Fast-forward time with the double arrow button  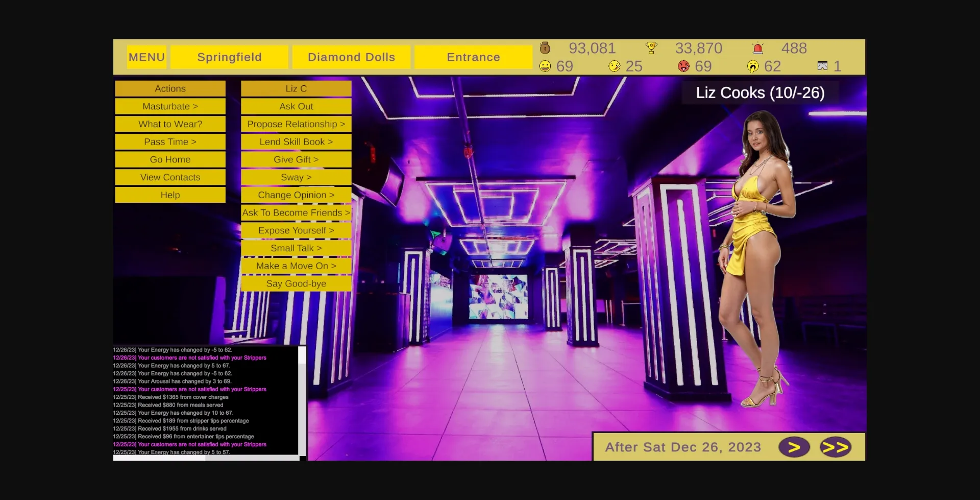pos(836,446)
